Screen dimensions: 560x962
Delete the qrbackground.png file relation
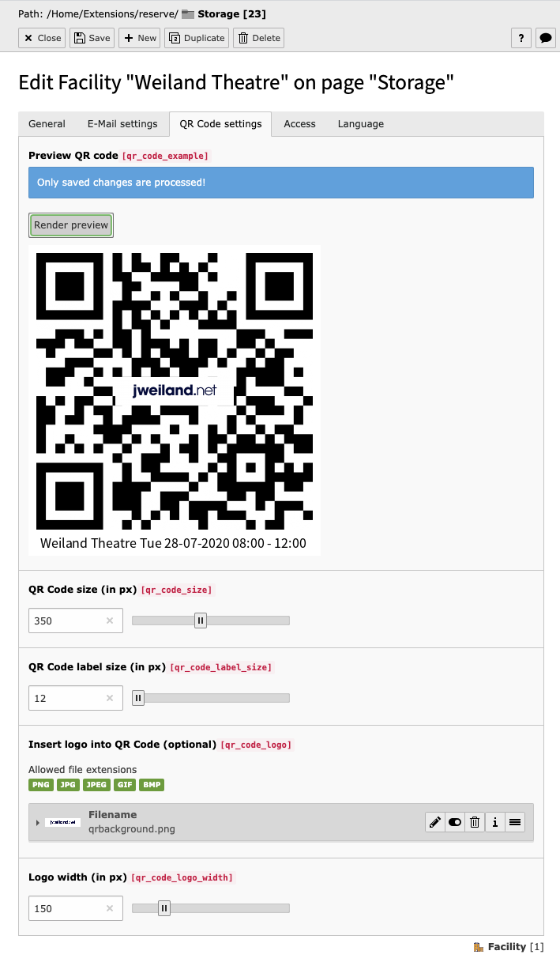(475, 822)
